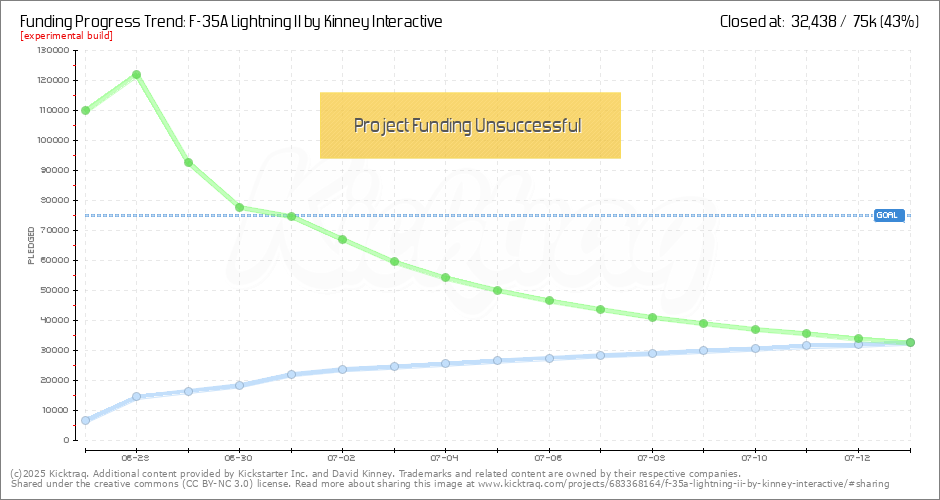The width and height of the screenshot is (940, 500).
Task: Click the green trend point above 07-02
Action: click(343, 239)
